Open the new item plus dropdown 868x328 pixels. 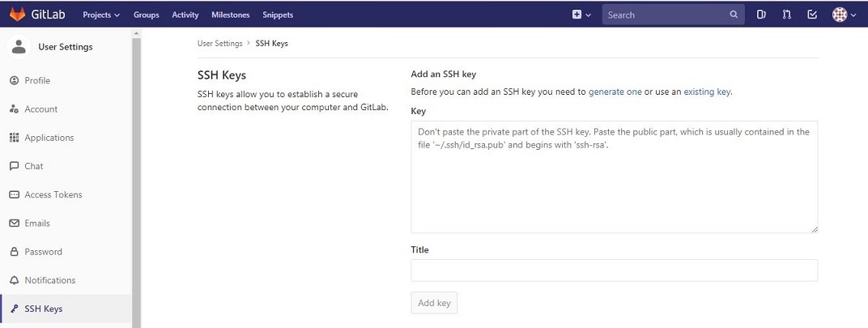click(581, 15)
